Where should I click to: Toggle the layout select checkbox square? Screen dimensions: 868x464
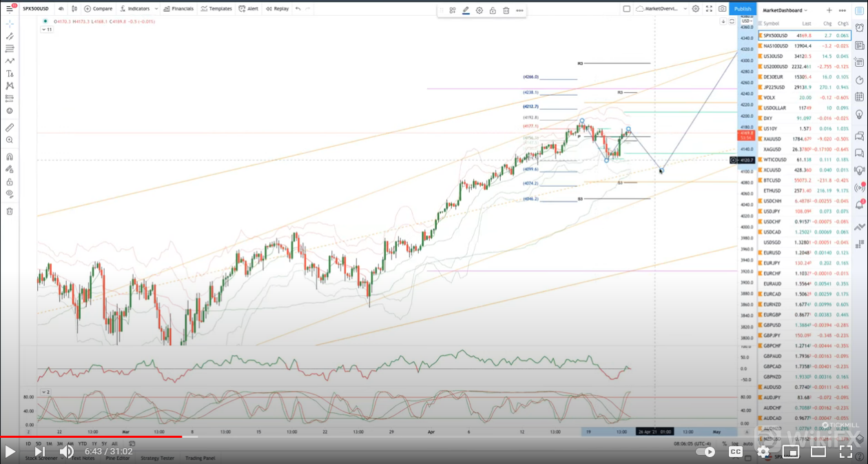pyautogui.click(x=626, y=9)
